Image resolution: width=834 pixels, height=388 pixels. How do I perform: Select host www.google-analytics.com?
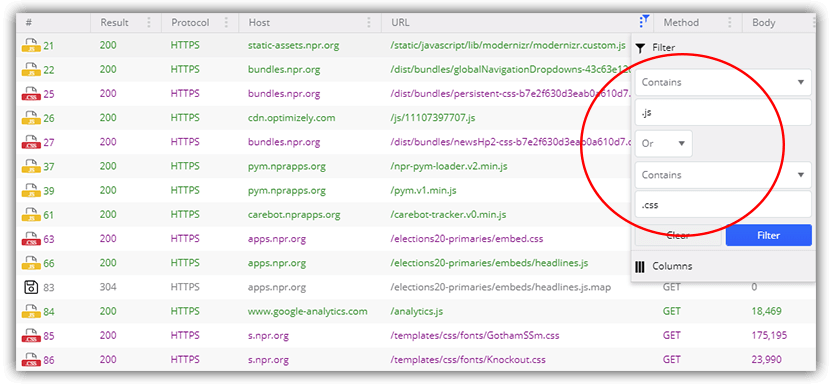pyautogui.click(x=307, y=311)
